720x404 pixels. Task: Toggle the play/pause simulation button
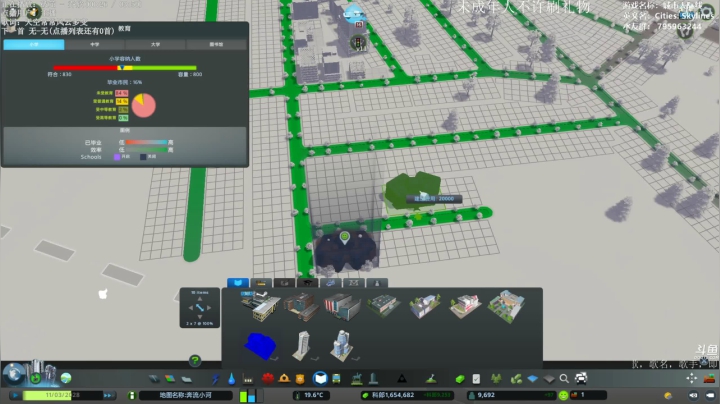tap(15, 395)
